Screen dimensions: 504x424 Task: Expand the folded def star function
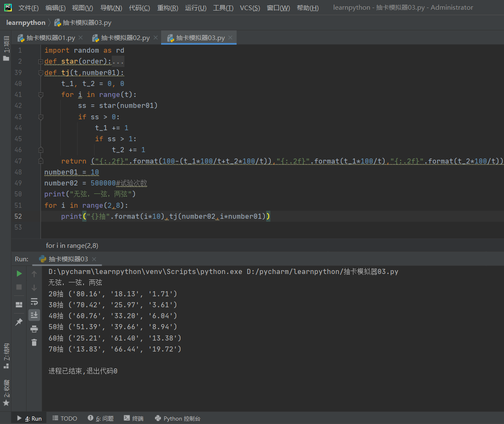[x=40, y=62]
